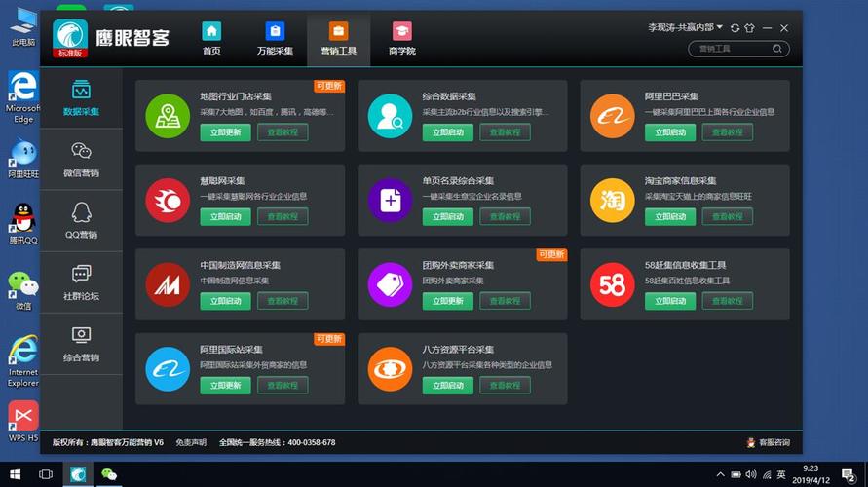This screenshot has width=868, height=487.
Task: Click 查看教程 for 58赶集信息收集工具
Action: coord(728,301)
